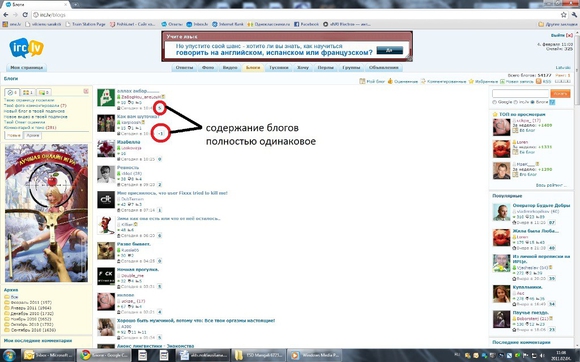Image resolution: width=580 pixels, height=362 pixels.
Task: Select the irc.lv search radio button
Action: (516, 102)
